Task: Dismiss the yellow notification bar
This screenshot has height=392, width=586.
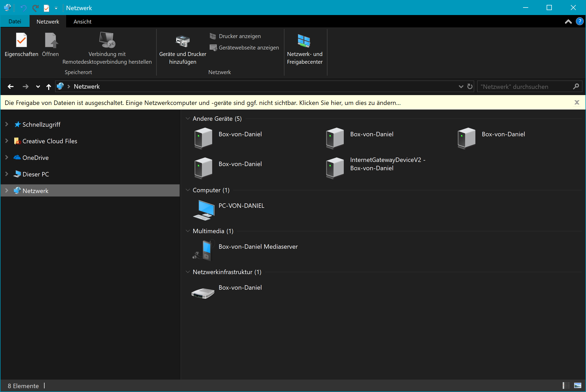Action: click(x=577, y=103)
